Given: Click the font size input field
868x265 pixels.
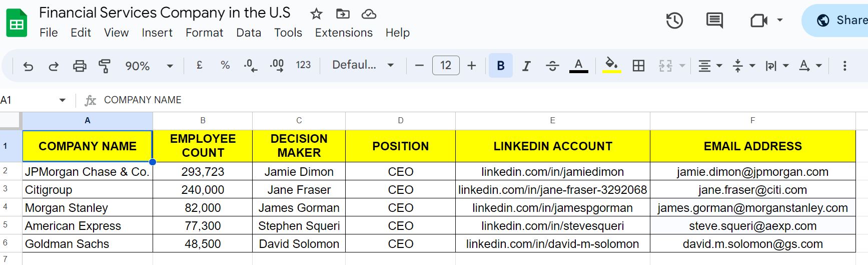Looking at the screenshot, I should [x=445, y=66].
